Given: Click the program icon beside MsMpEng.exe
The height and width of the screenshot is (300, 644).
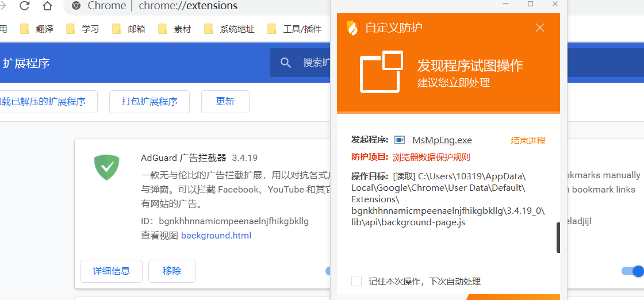Looking at the screenshot, I should [400, 140].
